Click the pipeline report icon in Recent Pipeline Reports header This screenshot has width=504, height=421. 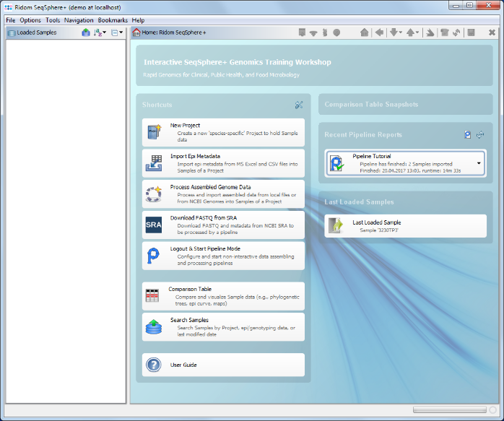tap(468, 134)
